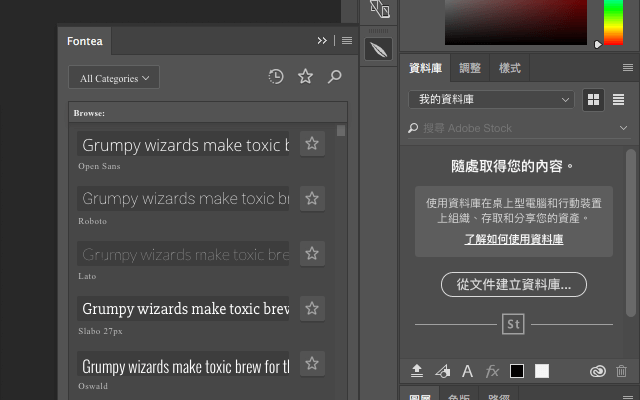Switch Libraries to grid view

[593, 100]
